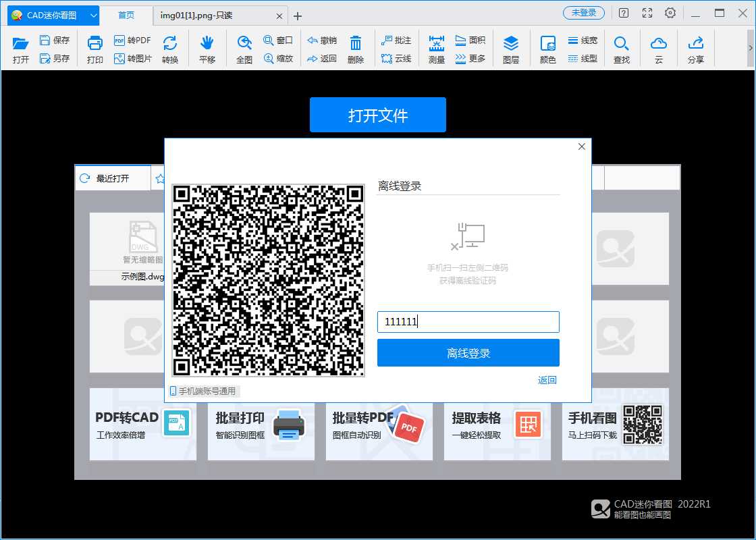Close the img01[1].png tab
The image size is (756, 540).
click(x=279, y=16)
